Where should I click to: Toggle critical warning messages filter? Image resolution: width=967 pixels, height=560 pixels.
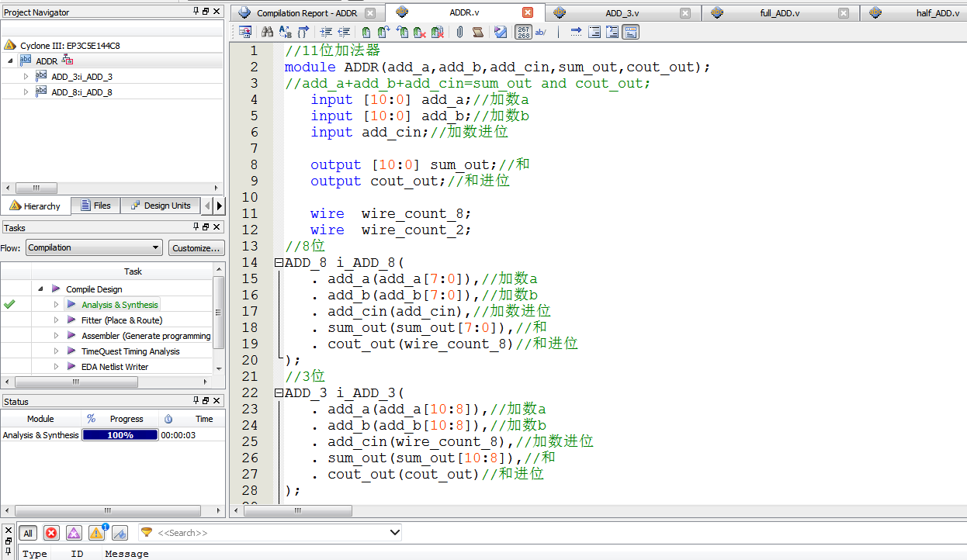point(74,533)
